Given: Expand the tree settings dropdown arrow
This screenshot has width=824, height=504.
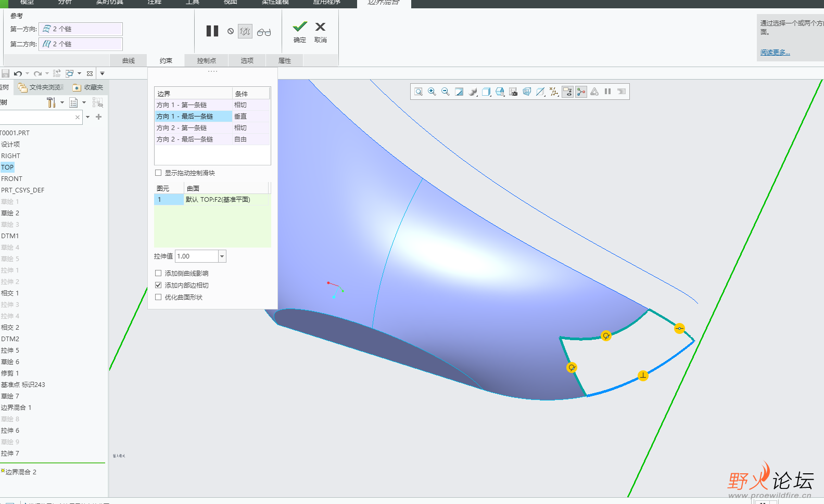Looking at the screenshot, I should (62, 102).
